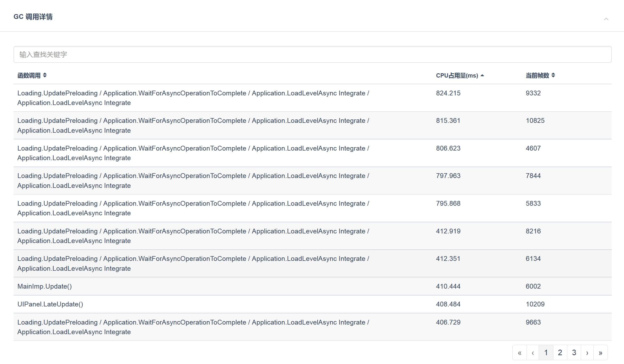Select the UIPanel.LateUpdate() row

(x=50, y=304)
